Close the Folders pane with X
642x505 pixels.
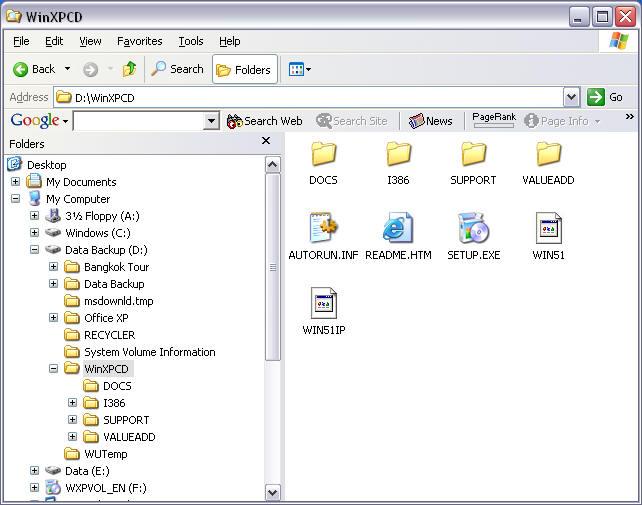[266, 140]
